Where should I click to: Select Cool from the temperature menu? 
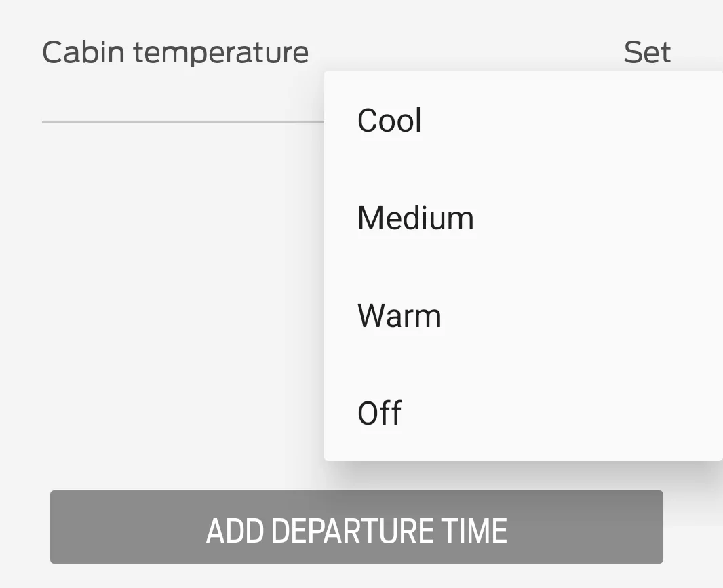(x=389, y=121)
